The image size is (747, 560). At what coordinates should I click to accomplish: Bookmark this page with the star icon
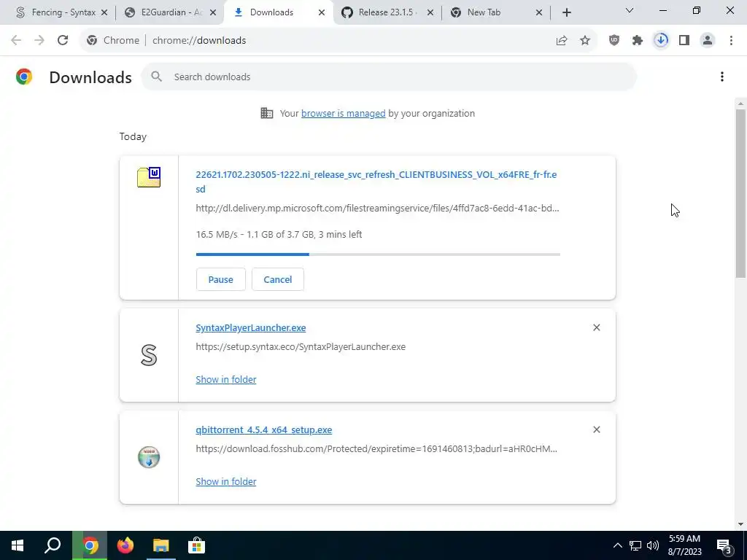[585, 41]
